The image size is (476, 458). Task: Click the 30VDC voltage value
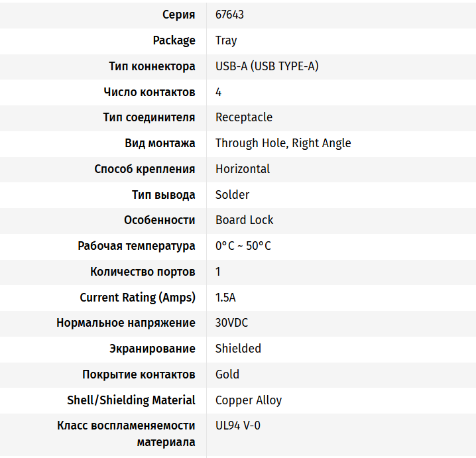[x=232, y=323]
